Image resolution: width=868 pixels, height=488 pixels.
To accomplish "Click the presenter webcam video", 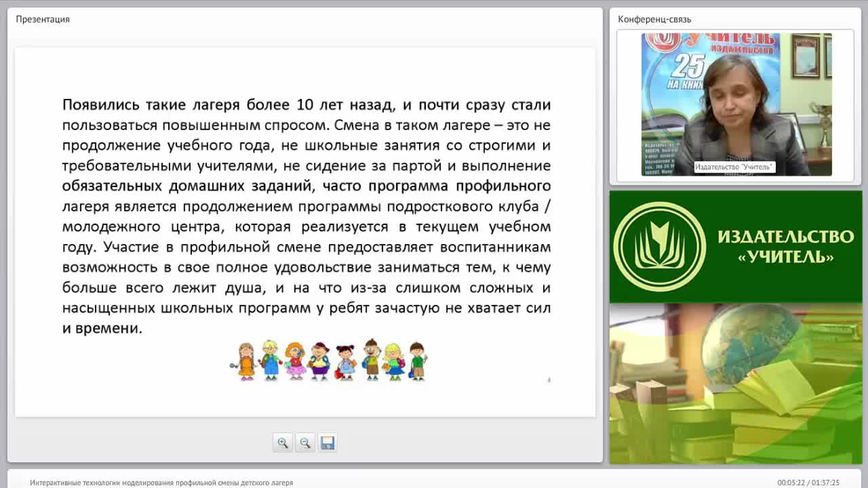I will point(736,104).
